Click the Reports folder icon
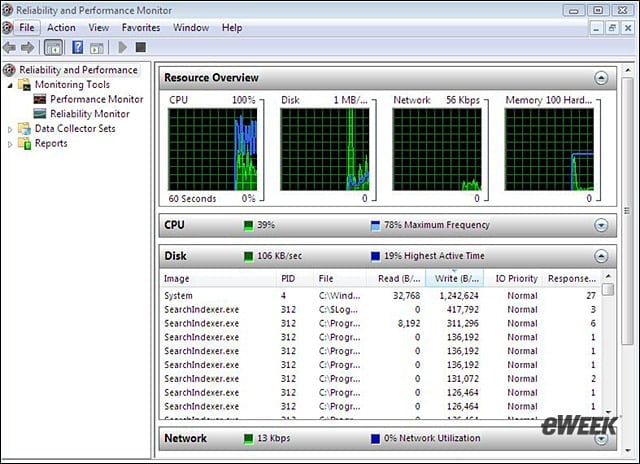640x464 pixels. click(24, 143)
